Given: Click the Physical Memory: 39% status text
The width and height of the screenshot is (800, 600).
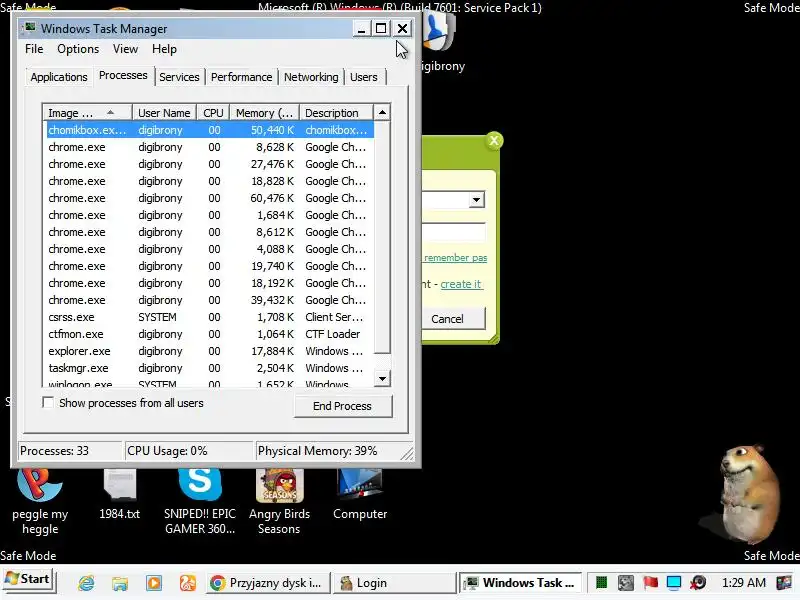Looking at the screenshot, I should [x=317, y=451].
